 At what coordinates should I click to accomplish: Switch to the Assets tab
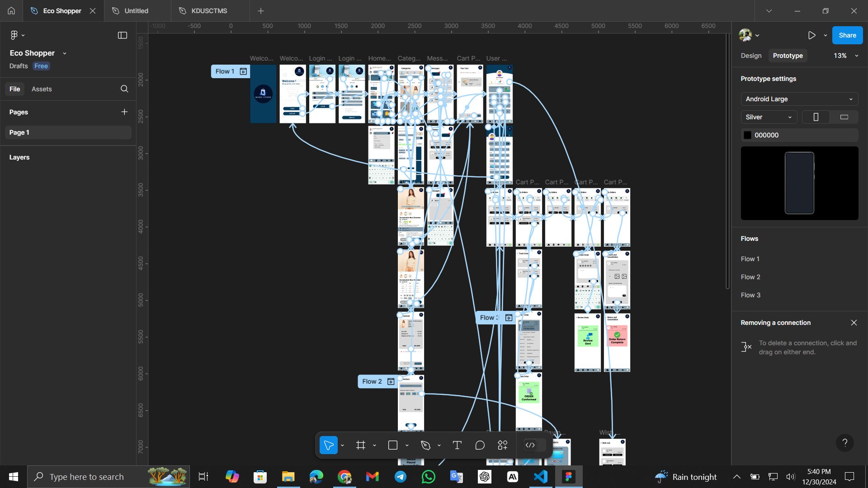point(42,89)
